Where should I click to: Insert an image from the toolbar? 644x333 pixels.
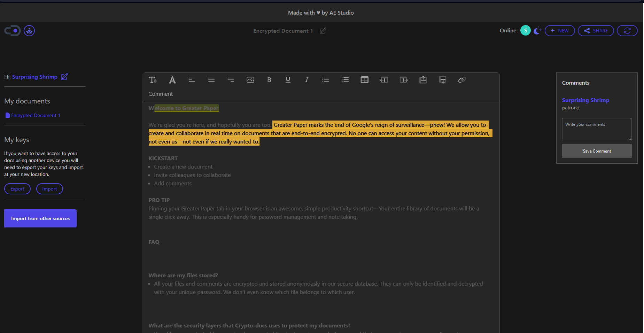[250, 80]
